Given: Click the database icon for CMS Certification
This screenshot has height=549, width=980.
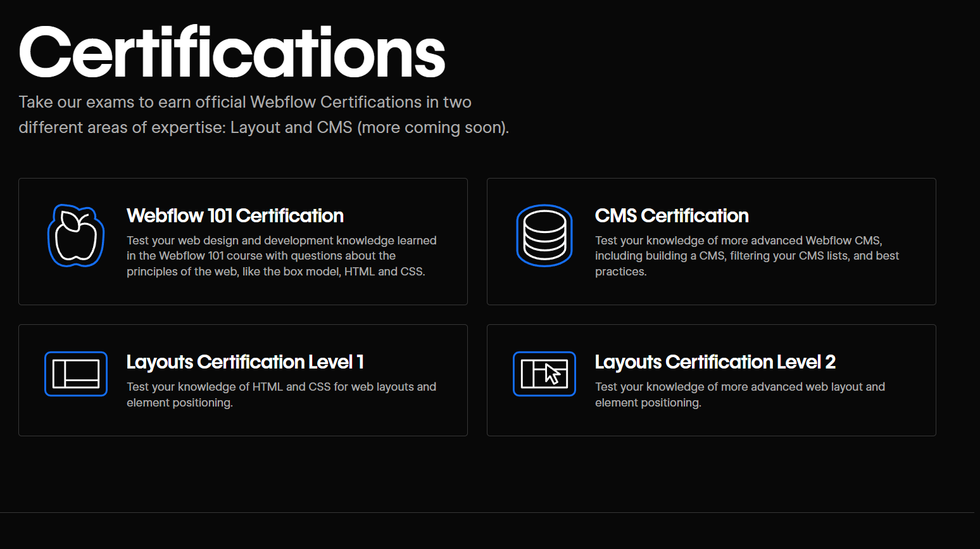Looking at the screenshot, I should click(544, 236).
